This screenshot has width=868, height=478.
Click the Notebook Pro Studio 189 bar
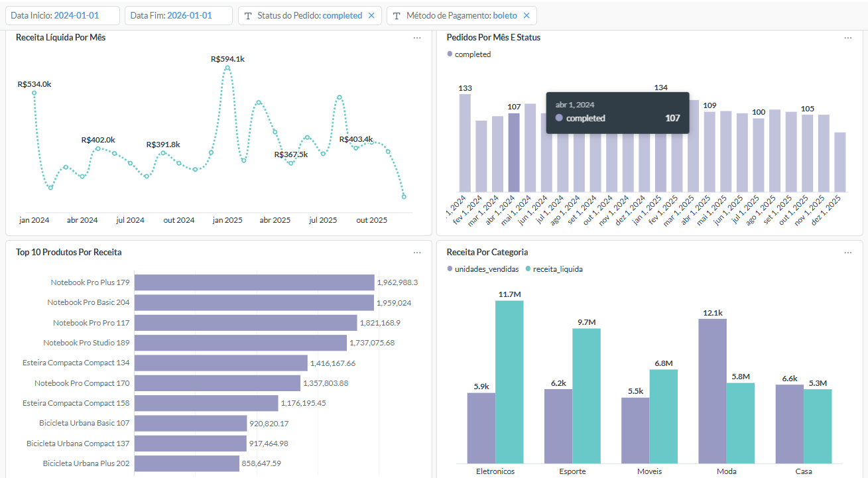tap(241, 343)
